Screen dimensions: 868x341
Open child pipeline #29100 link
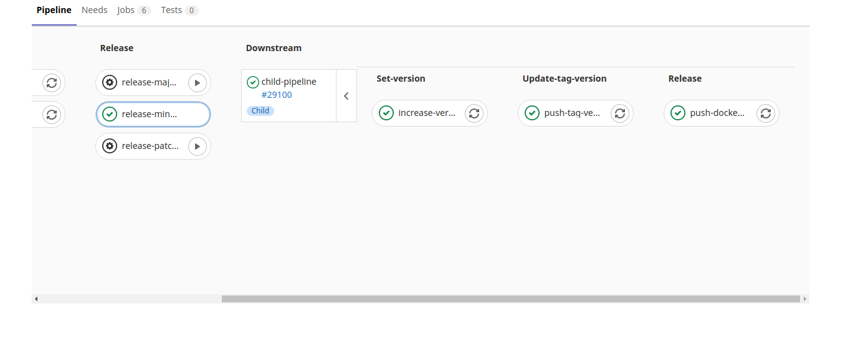click(277, 95)
